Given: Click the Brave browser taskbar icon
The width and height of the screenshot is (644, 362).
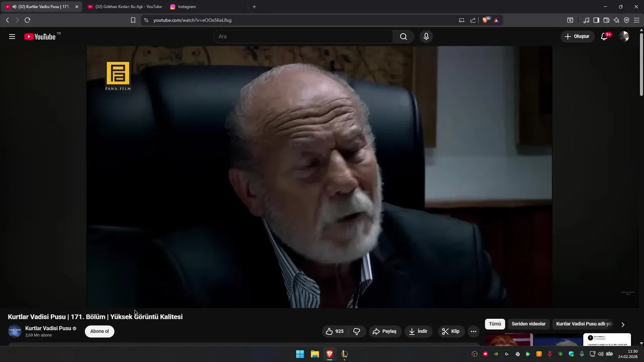Looking at the screenshot, I should coord(330,354).
